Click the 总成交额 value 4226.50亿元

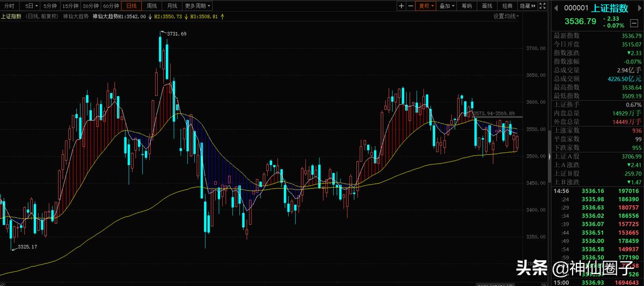pyautogui.click(x=624, y=78)
